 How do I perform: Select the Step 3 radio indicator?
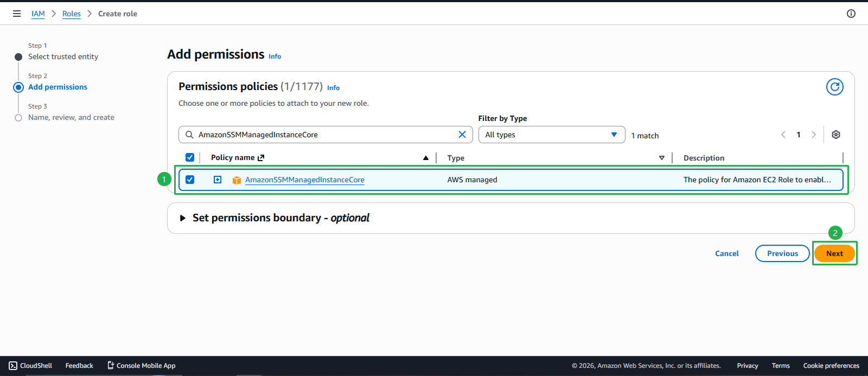[x=18, y=118]
